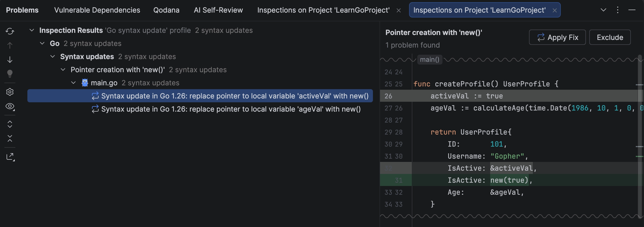
Task: Switch to the Vulnerable Dependencies tab
Action: point(97,10)
